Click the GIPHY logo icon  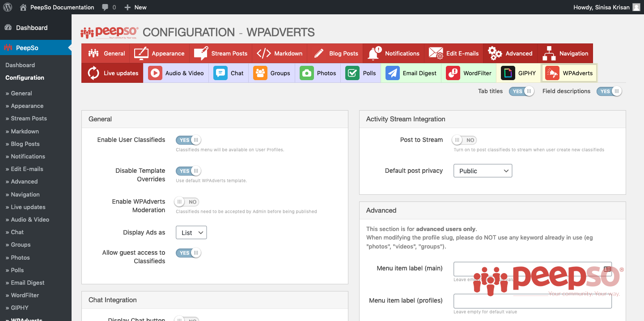[508, 73]
